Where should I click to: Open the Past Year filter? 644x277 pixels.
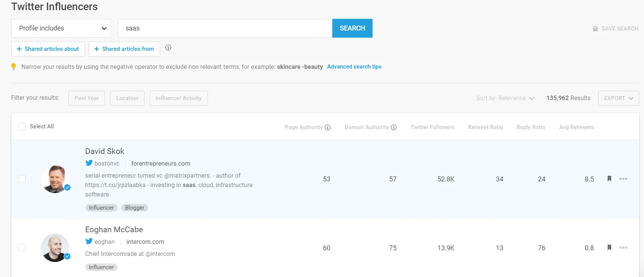[86, 98]
